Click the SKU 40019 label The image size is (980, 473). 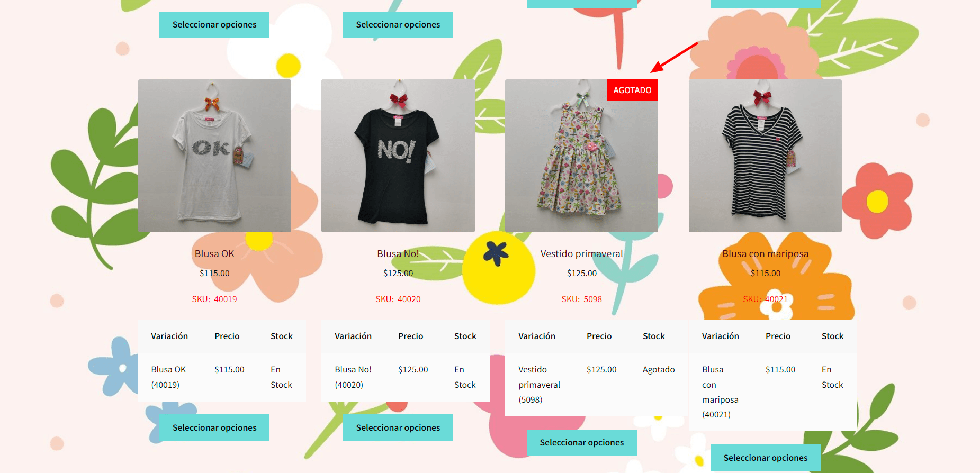tap(214, 299)
